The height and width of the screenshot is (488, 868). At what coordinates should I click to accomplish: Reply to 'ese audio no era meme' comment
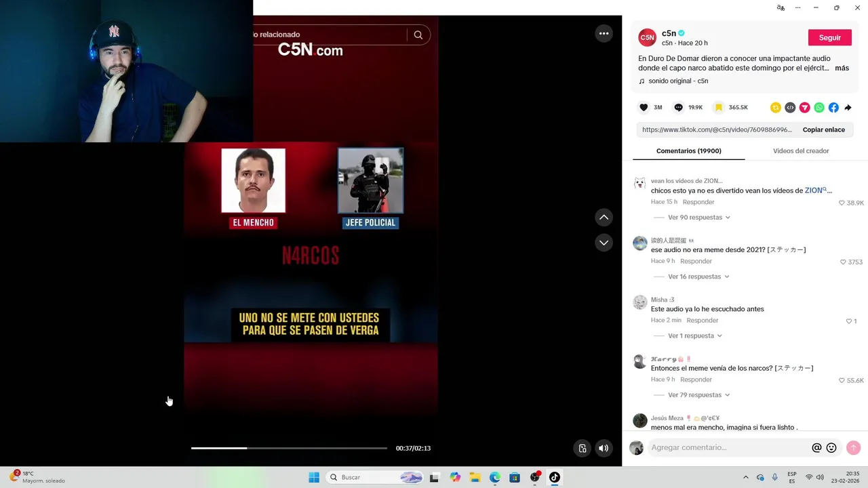(696, 262)
